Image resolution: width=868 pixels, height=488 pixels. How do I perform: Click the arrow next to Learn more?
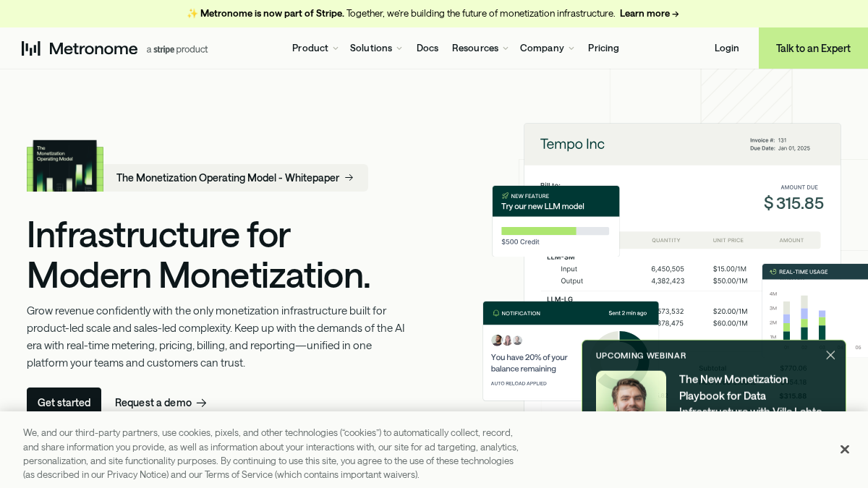(x=676, y=14)
